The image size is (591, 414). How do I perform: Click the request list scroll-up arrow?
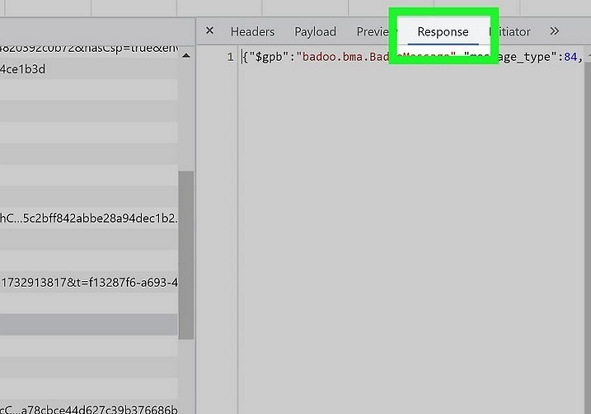[186, 56]
